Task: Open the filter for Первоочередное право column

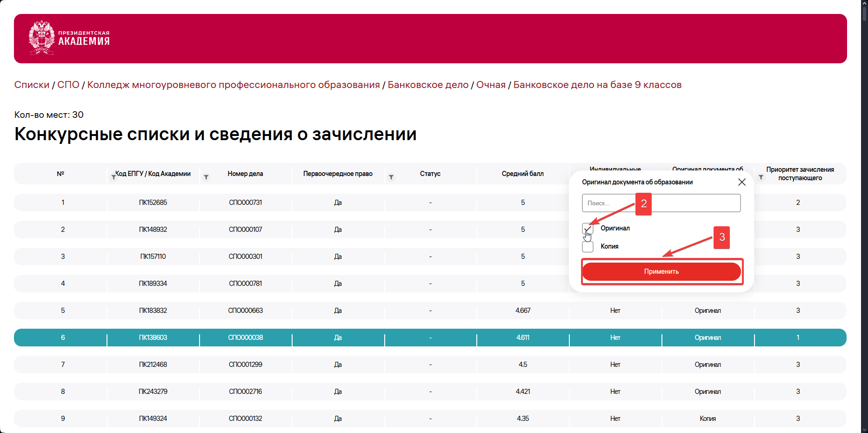Action: coord(392,177)
